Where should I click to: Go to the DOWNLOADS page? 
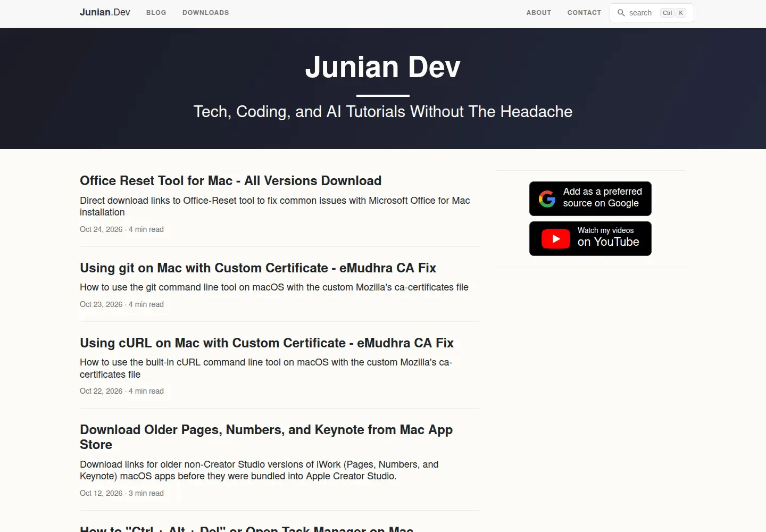coord(205,13)
